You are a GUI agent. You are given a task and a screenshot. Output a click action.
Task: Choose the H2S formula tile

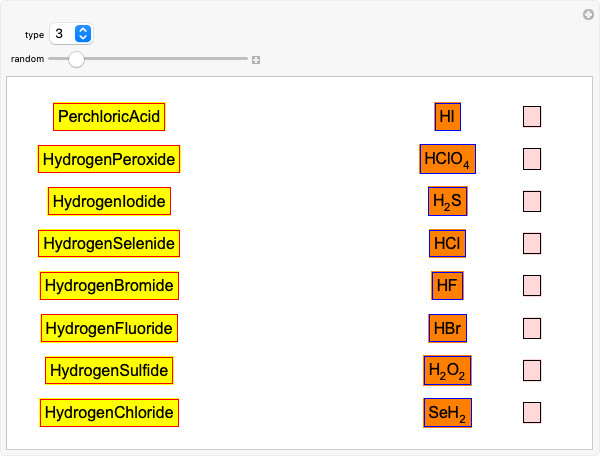[x=447, y=201]
